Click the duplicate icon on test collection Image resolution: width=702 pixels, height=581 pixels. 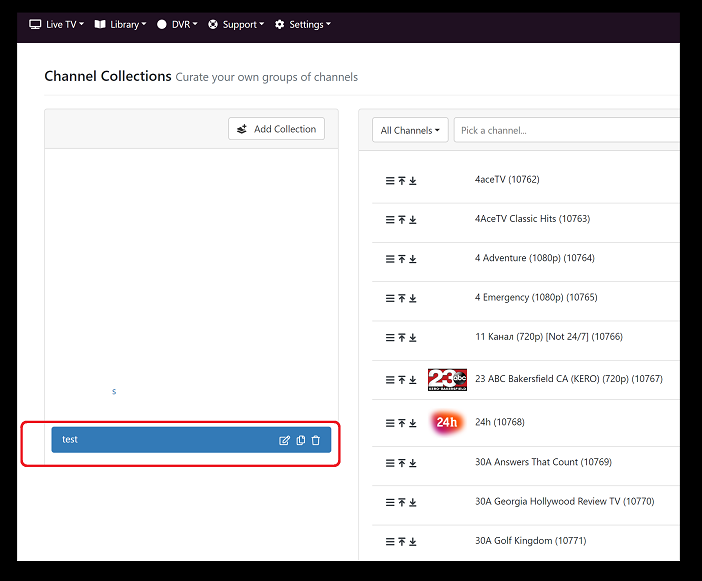coord(301,440)
